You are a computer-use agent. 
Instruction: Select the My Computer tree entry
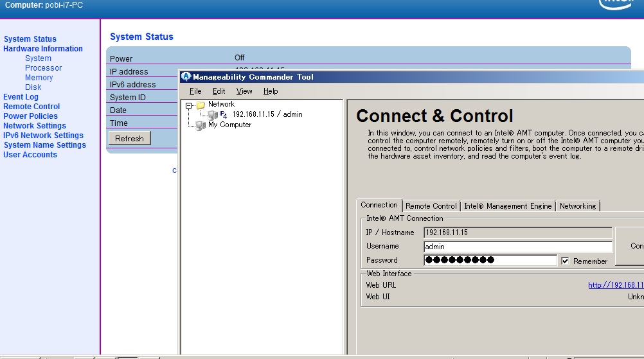click(229, 125)
